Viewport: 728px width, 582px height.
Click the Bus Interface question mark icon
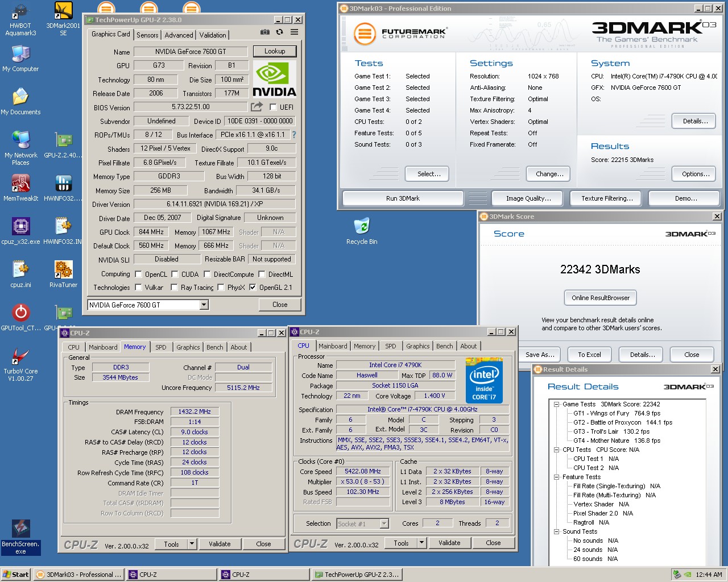(294, 135)
